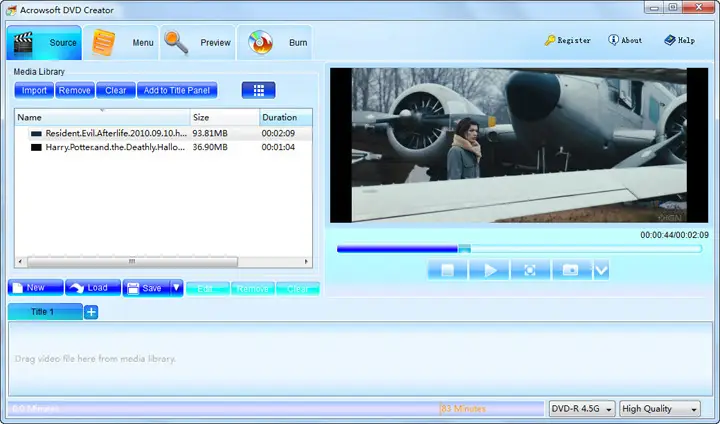Image resolution: width=720 pixels, height=424 pixels.
Task: Open the High Quality dropdown
Action: [660, 409]
